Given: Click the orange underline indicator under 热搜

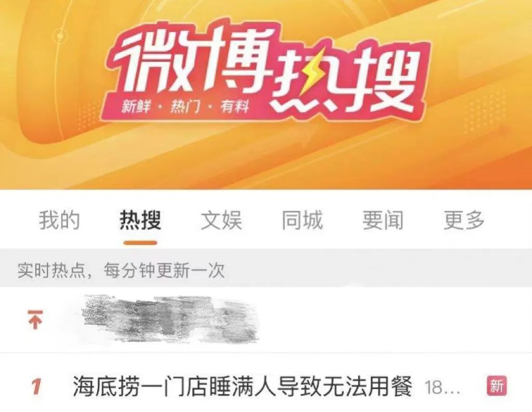Looking at the screenshot, I should pyautogui.click(x=140, y=243).
